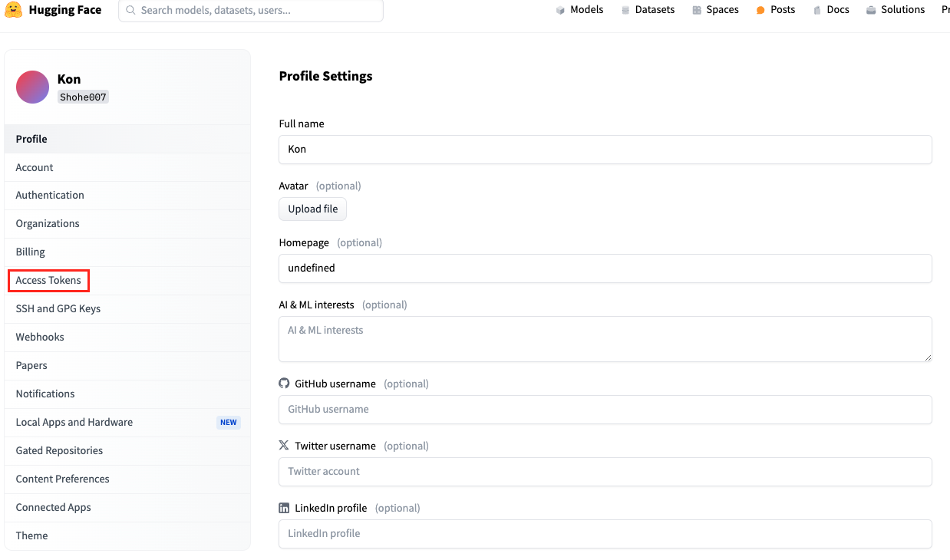Open Posts in the top navigation

coord(775,10)
